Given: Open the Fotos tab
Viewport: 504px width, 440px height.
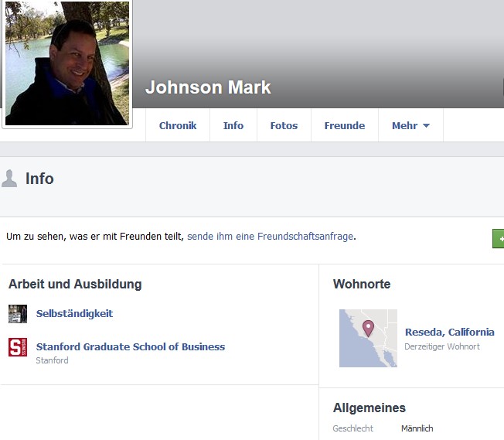Looking at the screenshot, I should point(284,125).
